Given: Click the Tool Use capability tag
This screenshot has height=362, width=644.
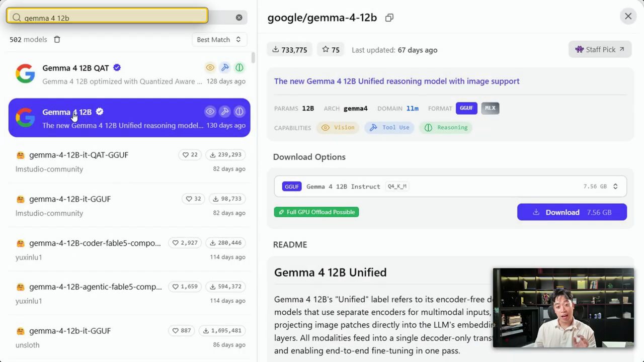Looking at the screenshot, I should click(x=389, y=128).
